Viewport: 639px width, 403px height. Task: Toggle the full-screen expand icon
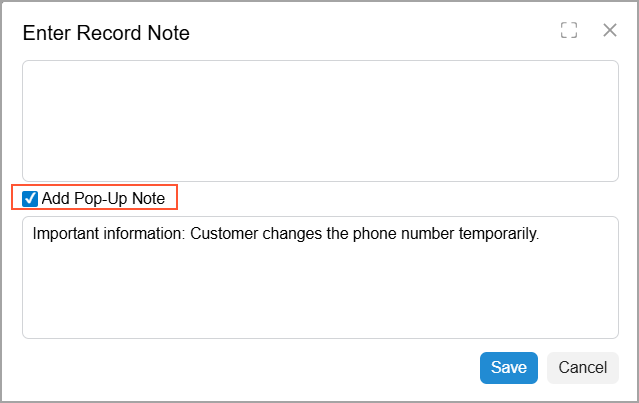569,31
